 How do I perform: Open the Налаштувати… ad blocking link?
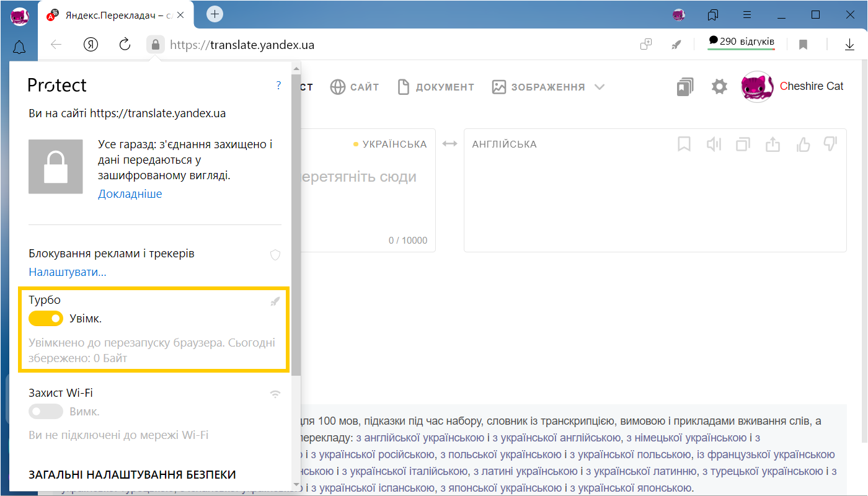(68, 272)
